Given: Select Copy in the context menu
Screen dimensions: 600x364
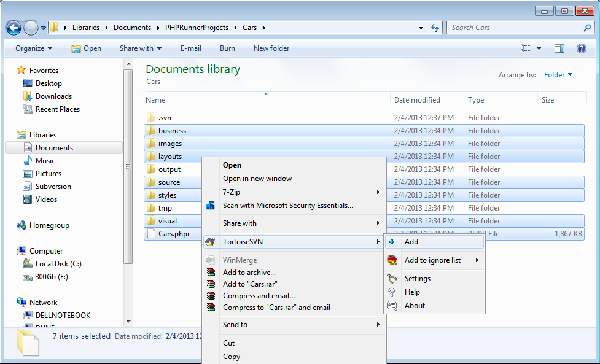Looking at the screenshot, I should click(x=294, y=357).
